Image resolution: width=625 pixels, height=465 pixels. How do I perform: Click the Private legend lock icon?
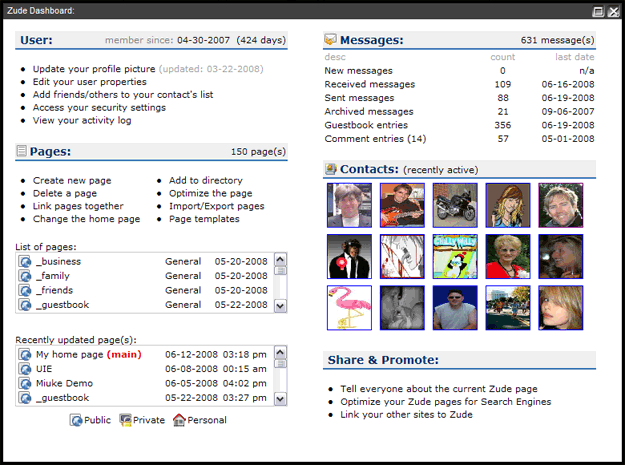point(126,420)
